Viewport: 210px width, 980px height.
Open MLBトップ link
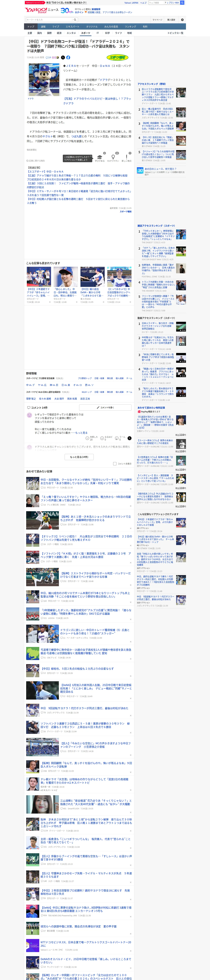[x=87, y=392]
